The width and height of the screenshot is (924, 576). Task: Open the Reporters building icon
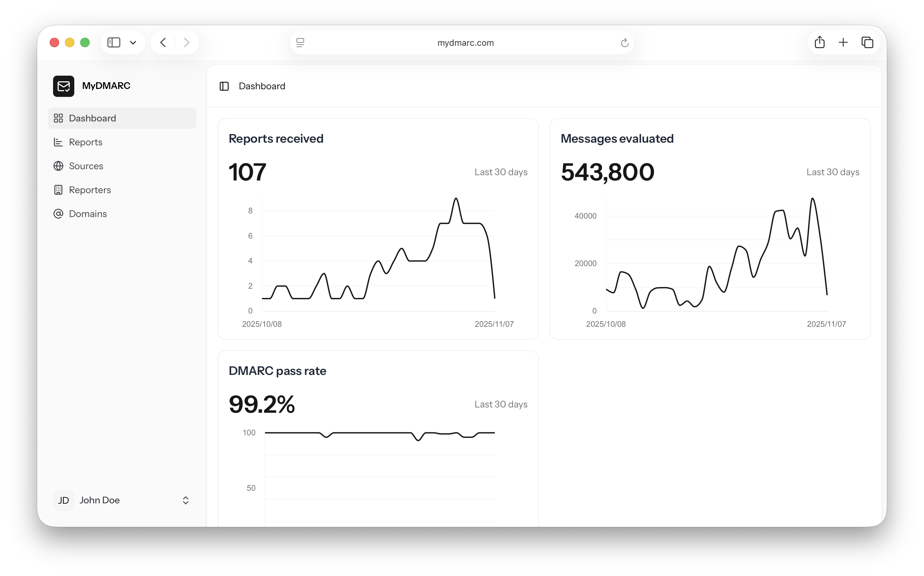[x=58, y=190]
